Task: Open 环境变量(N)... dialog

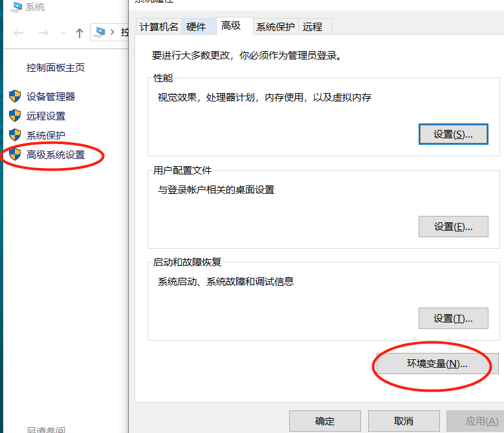Action: pyautogui.click(x=437, y=364)
